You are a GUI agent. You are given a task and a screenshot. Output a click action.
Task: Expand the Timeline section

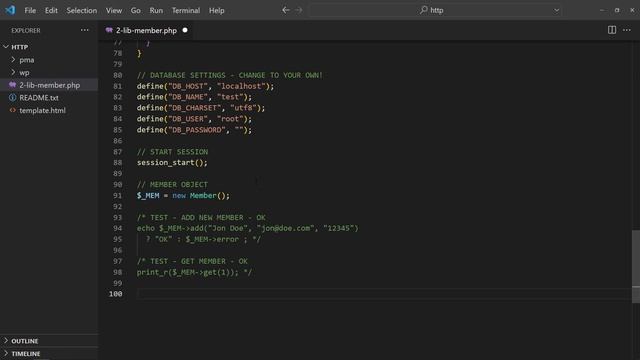[49, 353]
